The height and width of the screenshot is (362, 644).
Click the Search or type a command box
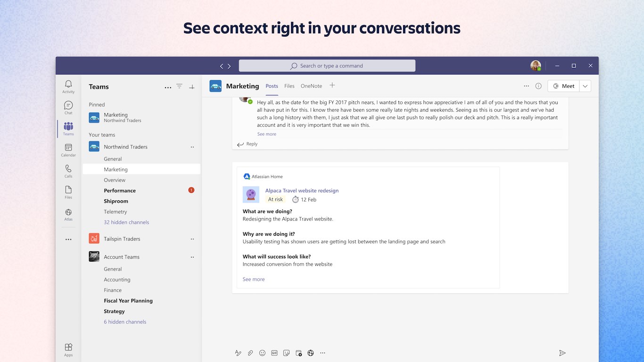coord(327,66)
